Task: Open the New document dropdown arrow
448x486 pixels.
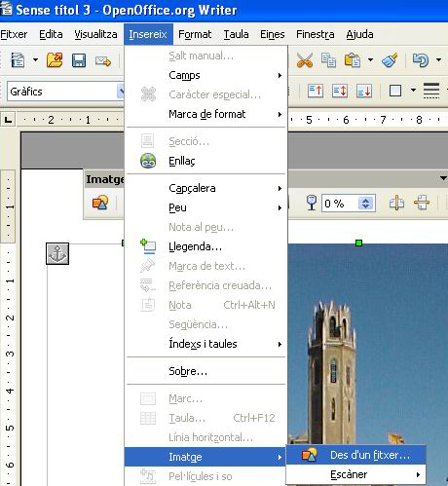Action: click(35, 60)
